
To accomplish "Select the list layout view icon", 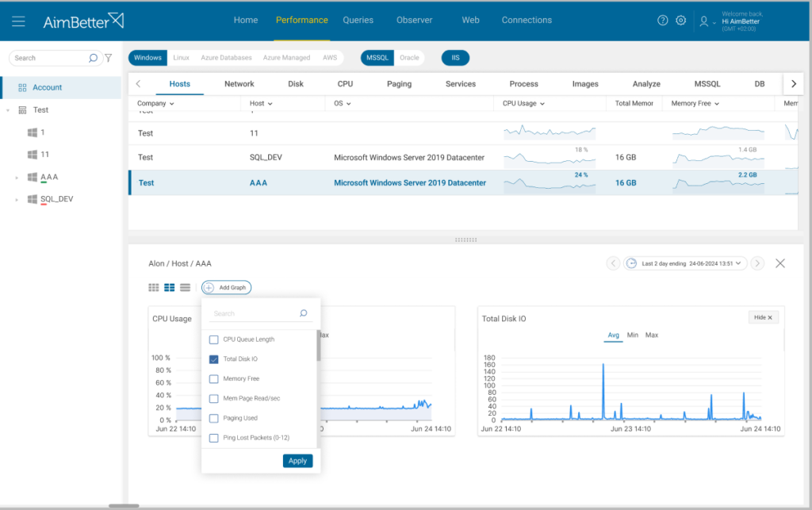I will (x=185, y=287).
